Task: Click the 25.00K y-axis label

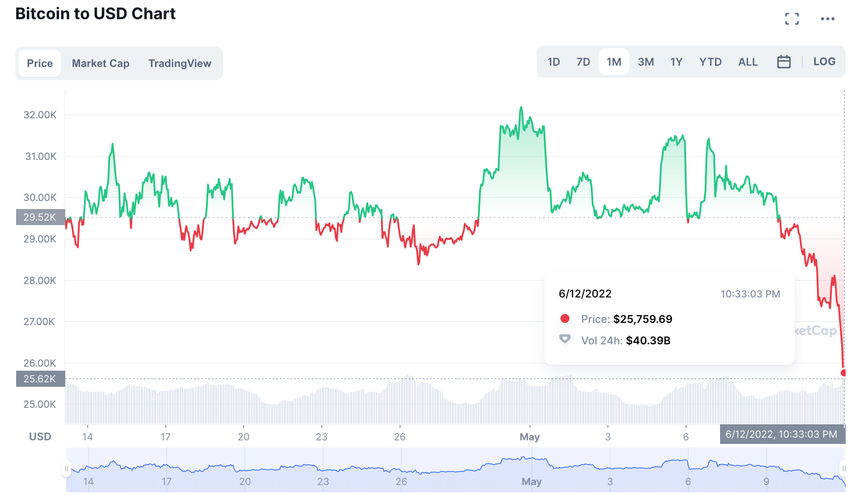Action: (40, 404)
